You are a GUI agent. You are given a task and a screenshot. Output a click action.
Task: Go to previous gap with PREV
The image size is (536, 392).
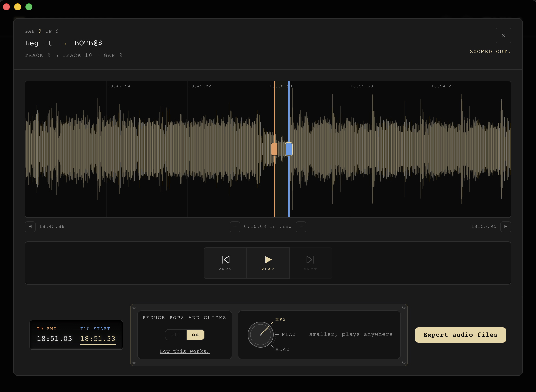pos(225,263)
